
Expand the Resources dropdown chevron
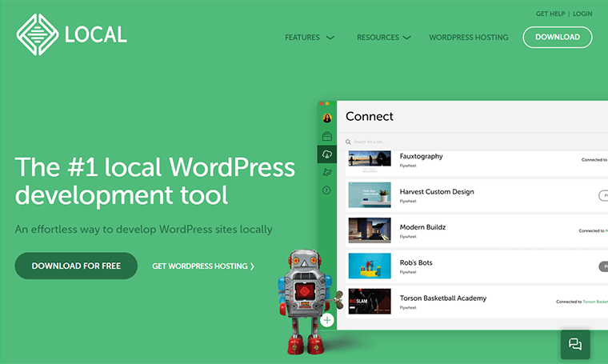(406, 38)
